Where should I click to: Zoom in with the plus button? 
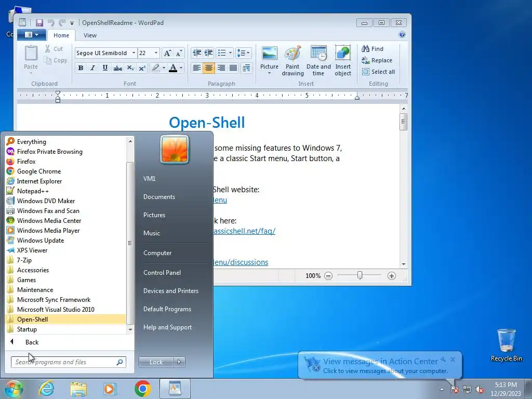[x=392, y=276]
